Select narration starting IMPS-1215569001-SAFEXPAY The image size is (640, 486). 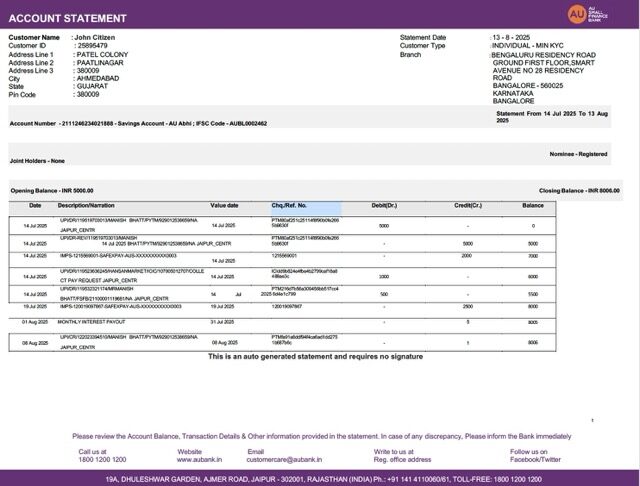(x=118, y=256)
